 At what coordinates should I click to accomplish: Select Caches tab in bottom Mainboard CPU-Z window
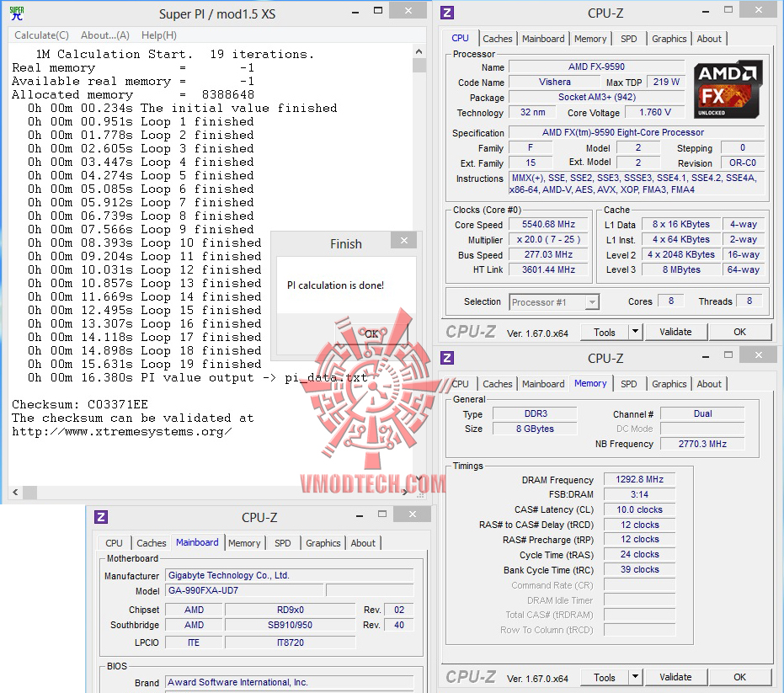tap(151, 543)
